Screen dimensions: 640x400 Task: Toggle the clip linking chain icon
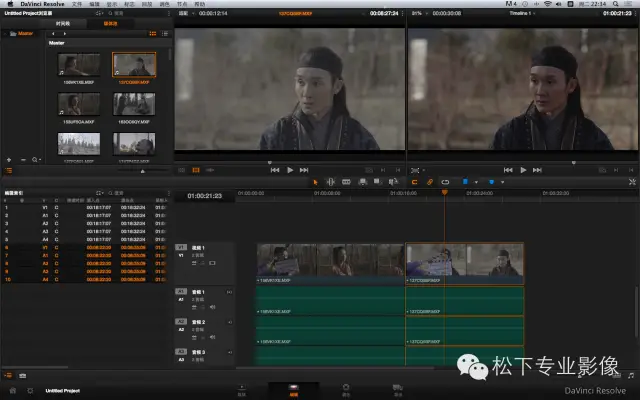[430, 182]
